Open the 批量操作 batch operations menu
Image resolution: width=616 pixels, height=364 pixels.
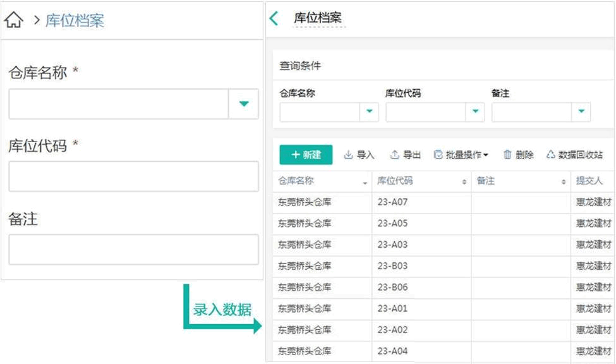[461, 155]
